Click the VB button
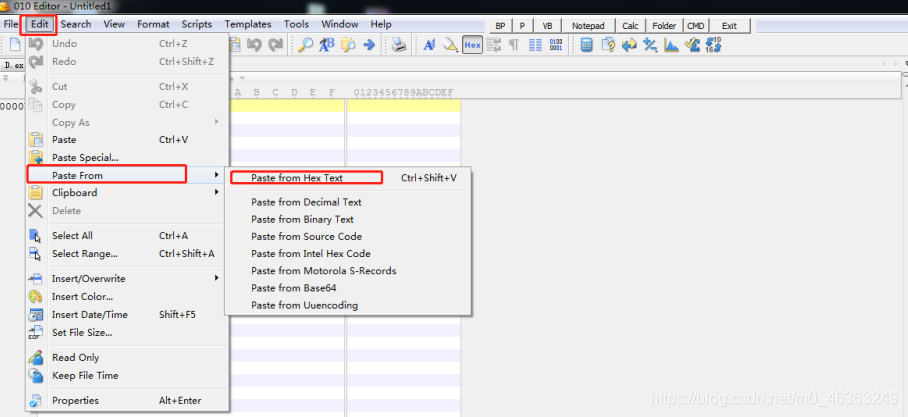Image resolution: width=908 pixels, height=417 pixels. click(547, 25)
